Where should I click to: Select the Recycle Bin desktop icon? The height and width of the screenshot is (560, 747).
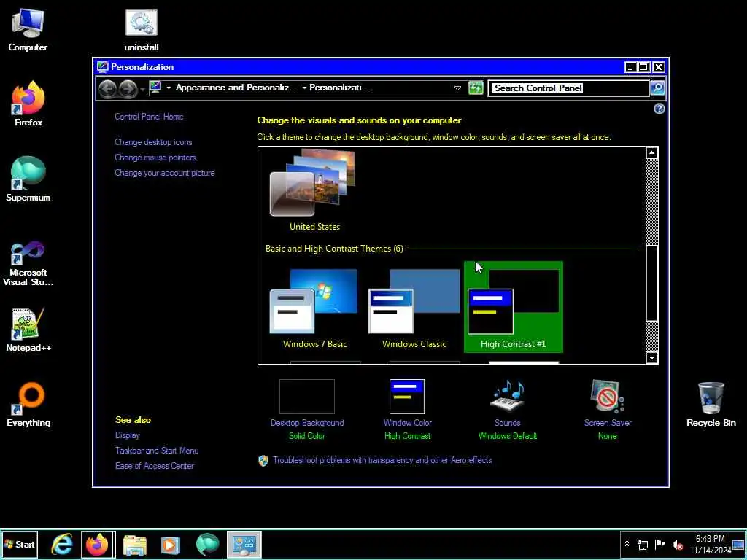[x=711, y=405]
